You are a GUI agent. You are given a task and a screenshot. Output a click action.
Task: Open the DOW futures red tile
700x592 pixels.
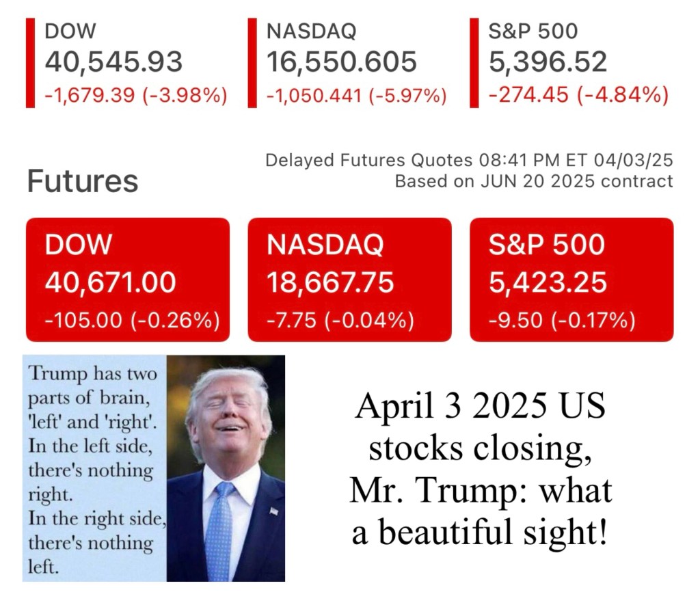coord(127,279)
